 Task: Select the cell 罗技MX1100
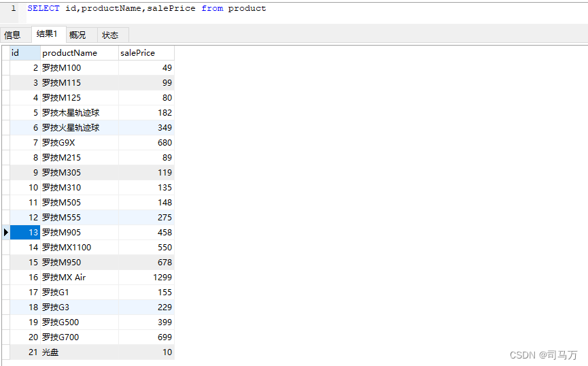(80, 248)
